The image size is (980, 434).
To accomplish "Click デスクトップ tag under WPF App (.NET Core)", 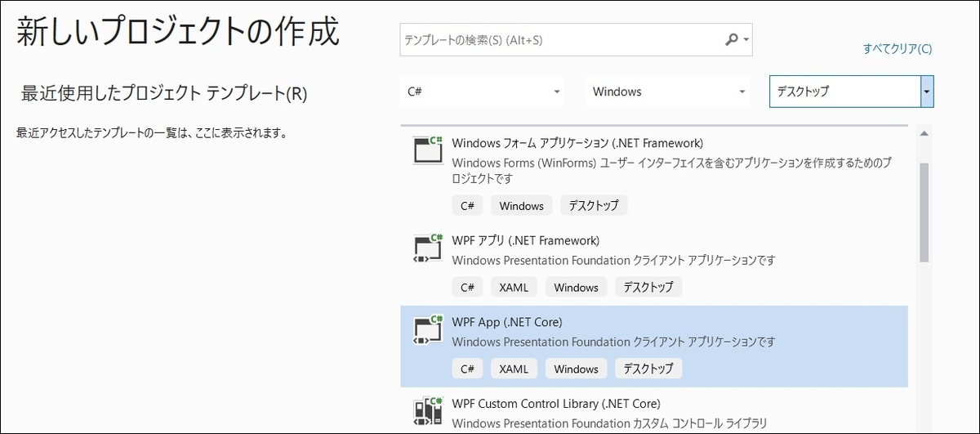I will click(x=648, y=369).
